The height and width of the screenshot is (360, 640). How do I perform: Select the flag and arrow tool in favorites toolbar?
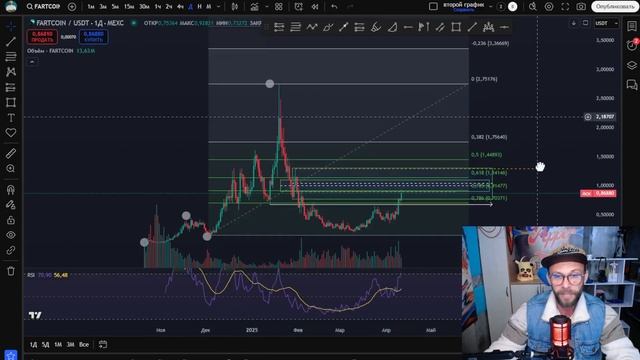[424, 27]
